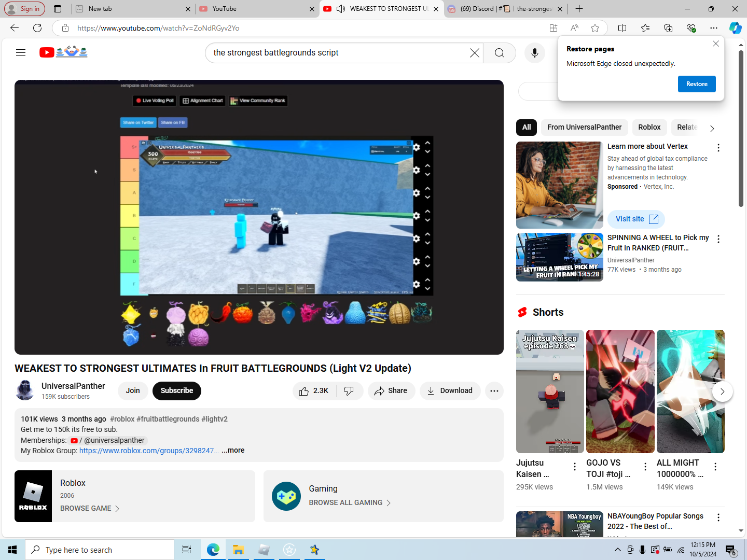
Task: Open options for GOJO VS TOJI short
Action: (645, 467)
